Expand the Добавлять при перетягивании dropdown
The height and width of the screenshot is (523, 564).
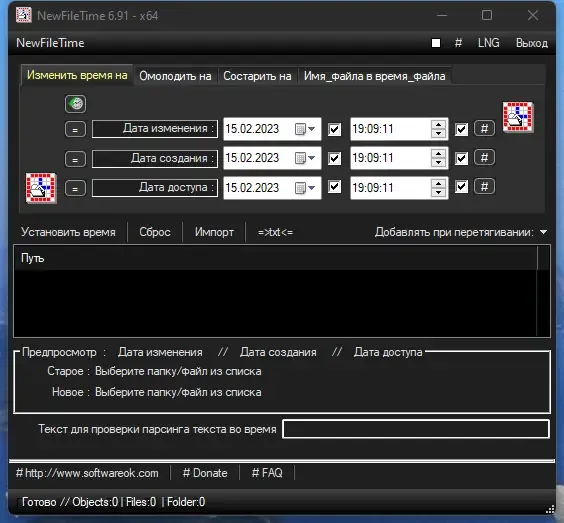click(x=543, y=232)
